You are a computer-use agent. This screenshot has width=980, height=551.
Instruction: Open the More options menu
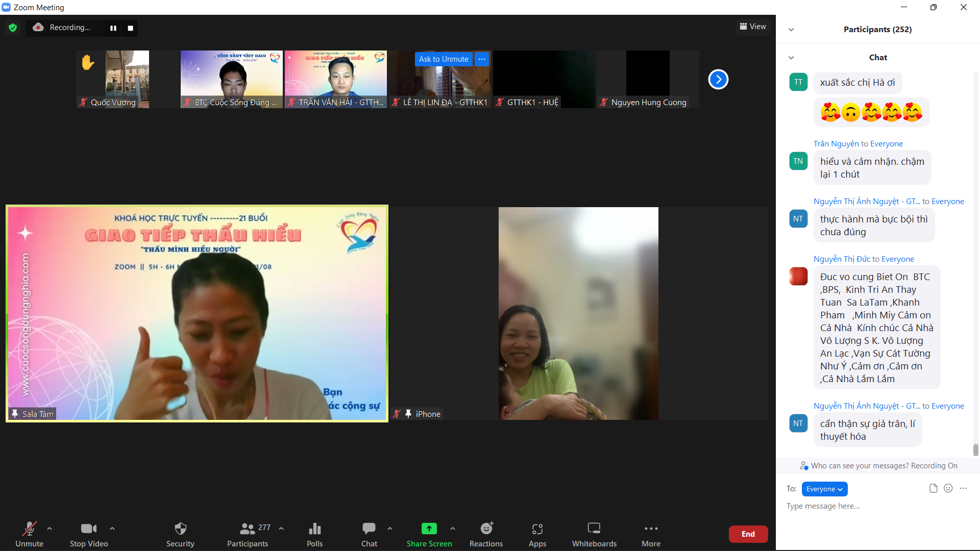pos(651,529)
